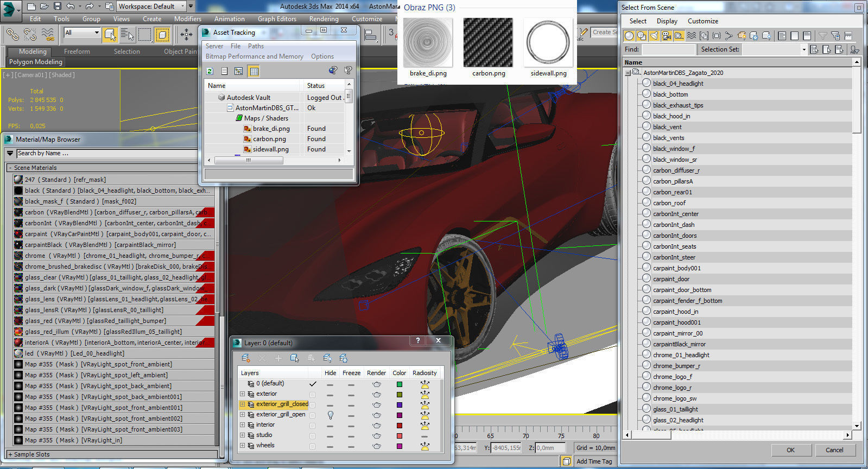Click Cancel in Select From Scene
This screenshot has height=469, width=868.
click(834, 450)
